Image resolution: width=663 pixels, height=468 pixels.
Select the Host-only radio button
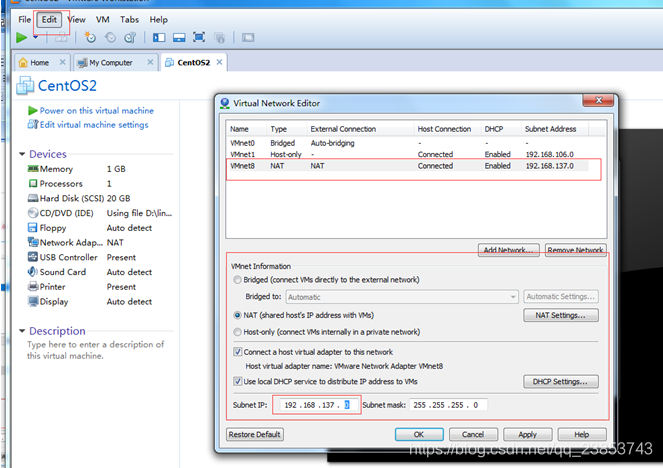click(x=237, y=332)
